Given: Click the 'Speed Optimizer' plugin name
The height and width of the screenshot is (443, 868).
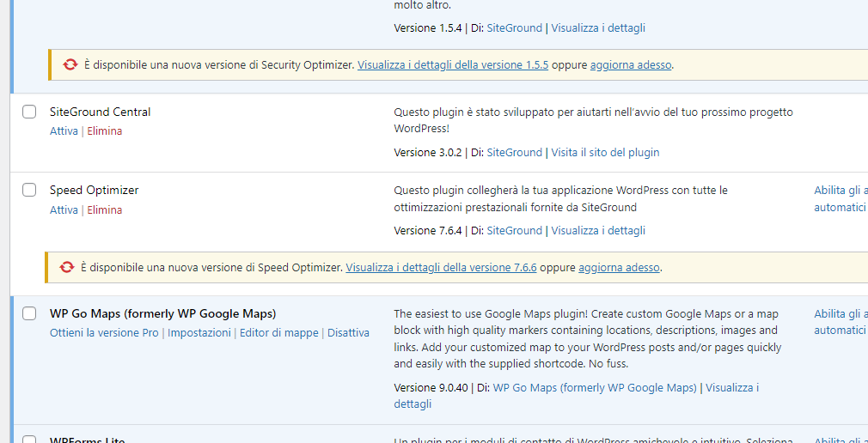Looking at the screenshot, I should coord(95,191).
